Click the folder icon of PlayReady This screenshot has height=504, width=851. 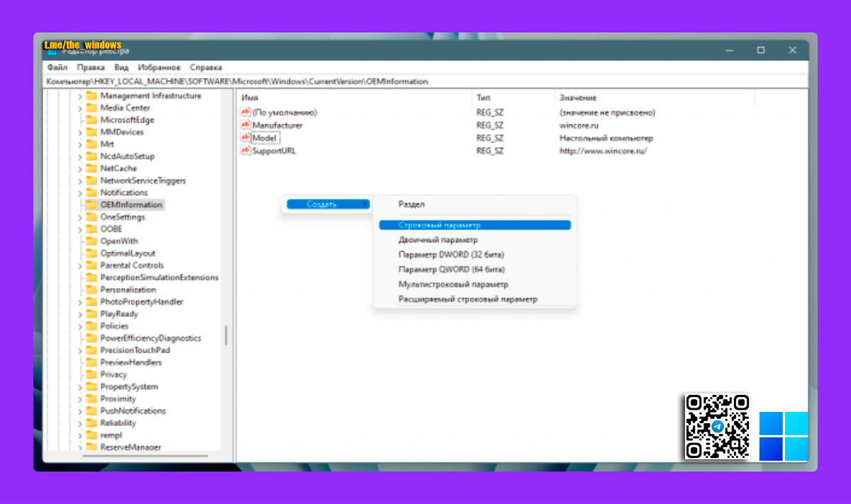point(91,314)
